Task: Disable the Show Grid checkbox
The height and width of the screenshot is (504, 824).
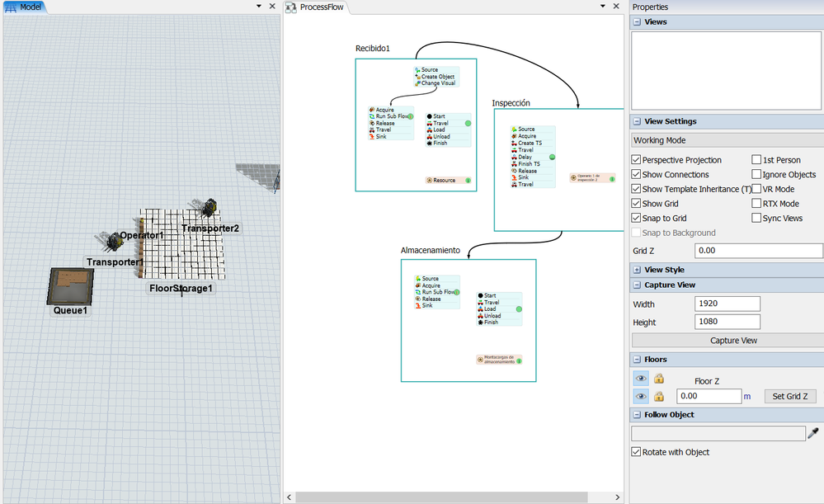Action: click(636, 204)
